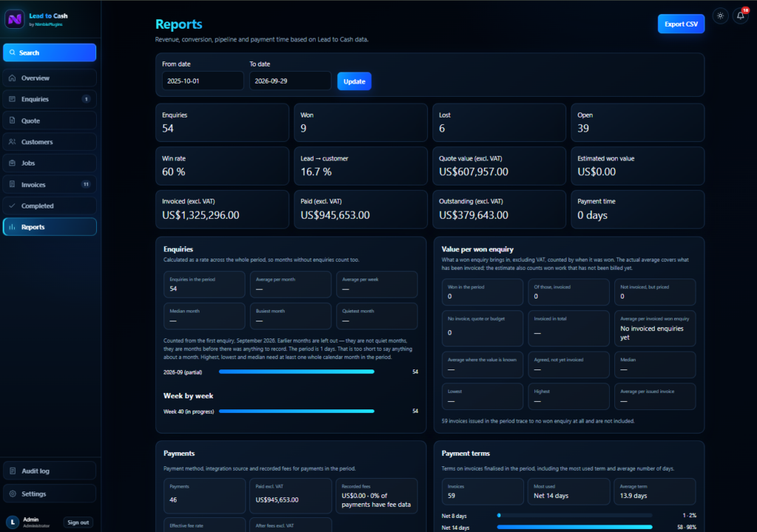Click the Open 39 summary card
This screenshot has width=757, height=532.
click(637, 123)
